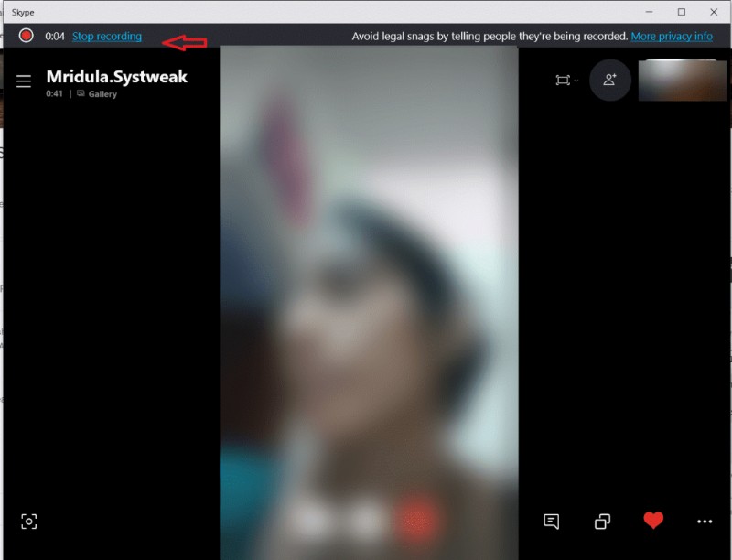
Task: Add a person to the call
Action: pyautogui.click(x=610, y=81)
